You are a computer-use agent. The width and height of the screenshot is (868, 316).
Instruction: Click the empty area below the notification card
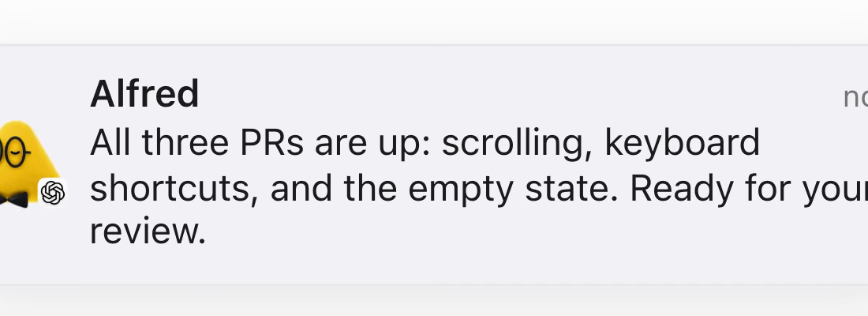(434, 301)
